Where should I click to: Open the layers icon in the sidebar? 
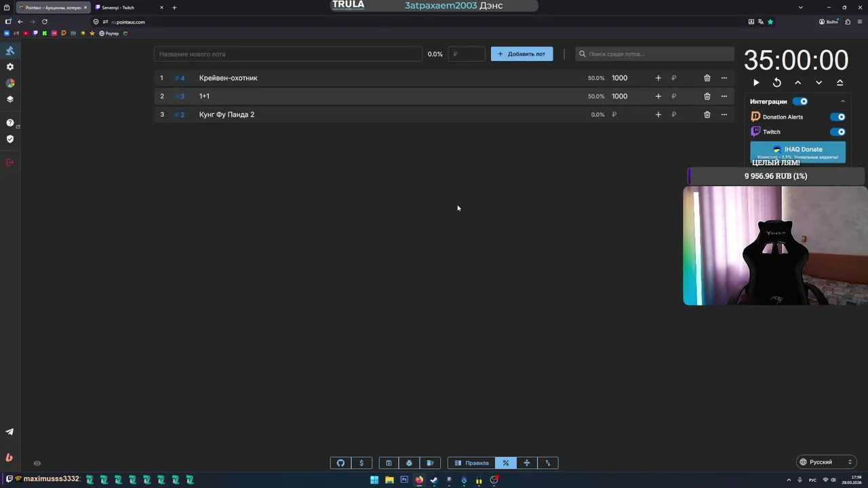(10, 99)
